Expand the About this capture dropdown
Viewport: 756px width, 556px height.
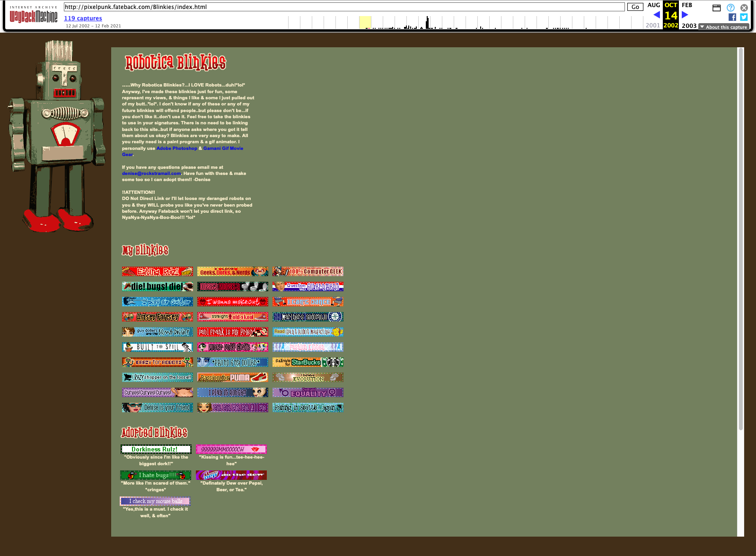723,27
